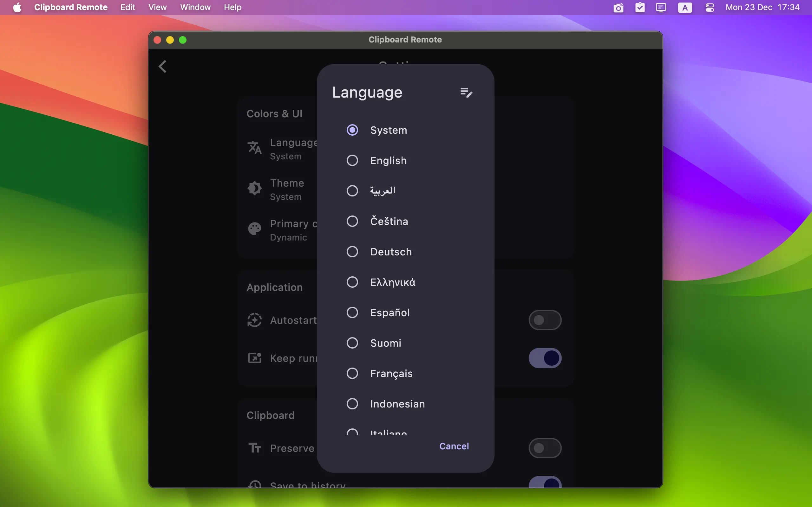Click the View menu in menu bar
The height and width of the screenshot is (507, 812).
point(157,7)
